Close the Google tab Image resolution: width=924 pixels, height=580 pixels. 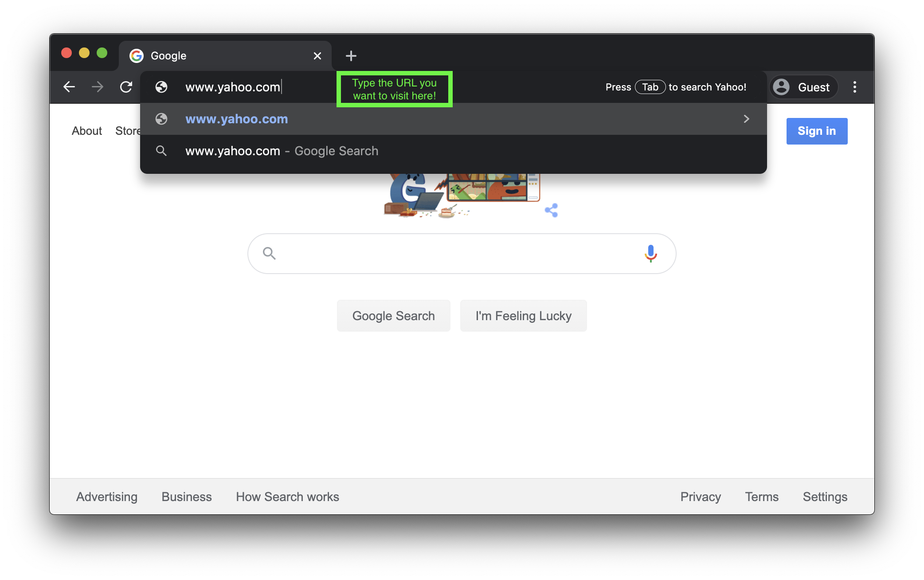tap(317, 56)
